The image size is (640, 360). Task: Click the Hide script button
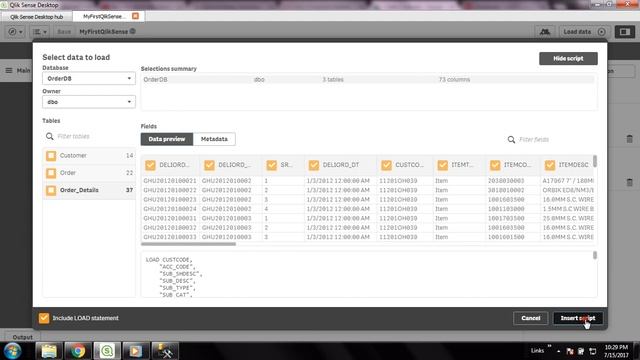coord(568,58)
